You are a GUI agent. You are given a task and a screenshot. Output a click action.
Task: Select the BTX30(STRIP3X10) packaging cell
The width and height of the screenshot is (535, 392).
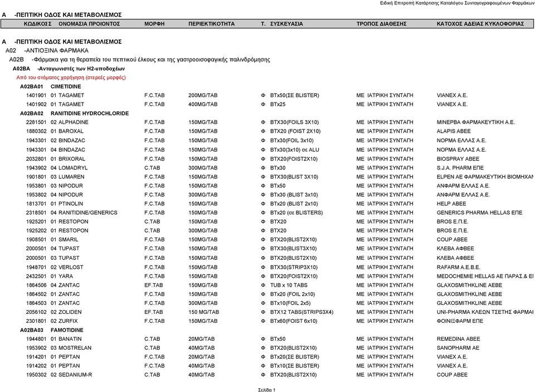pyautogui.click(x=294, y=267)
